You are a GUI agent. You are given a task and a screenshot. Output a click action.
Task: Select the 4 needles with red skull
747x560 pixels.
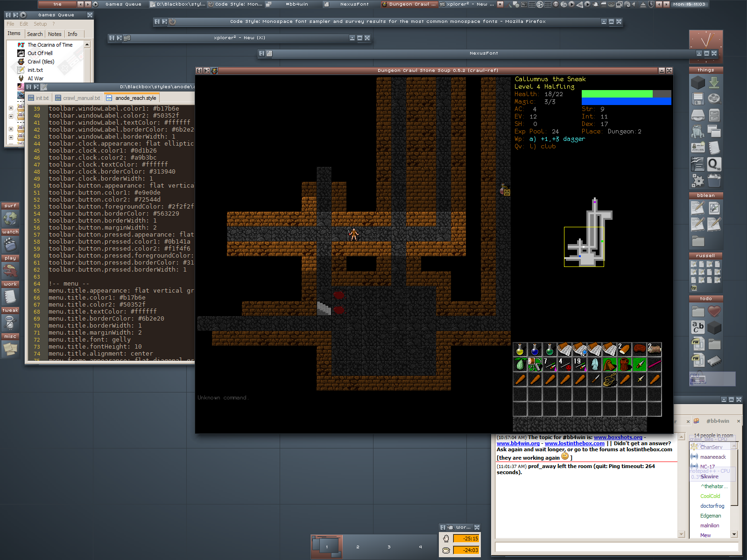point(565,364)
